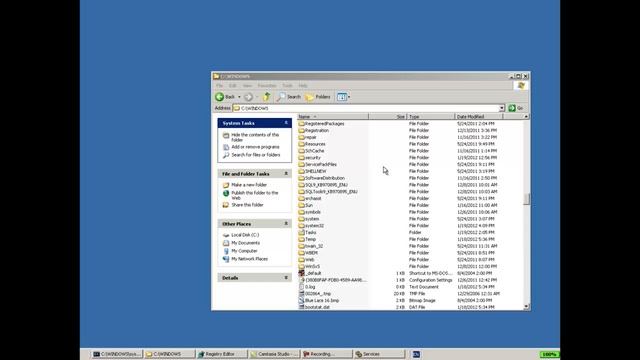This screenshot has width=640, height=360.
Task: Click Make a new folder link
Action: point(249,185)
